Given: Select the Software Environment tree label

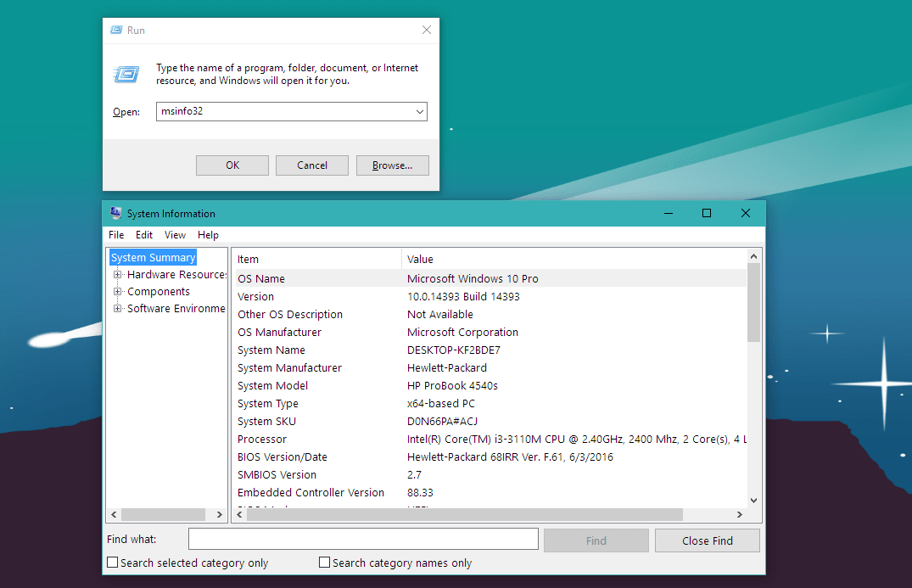Looking at the screenshot, I should pyautogui.click(x=176, y=308).
